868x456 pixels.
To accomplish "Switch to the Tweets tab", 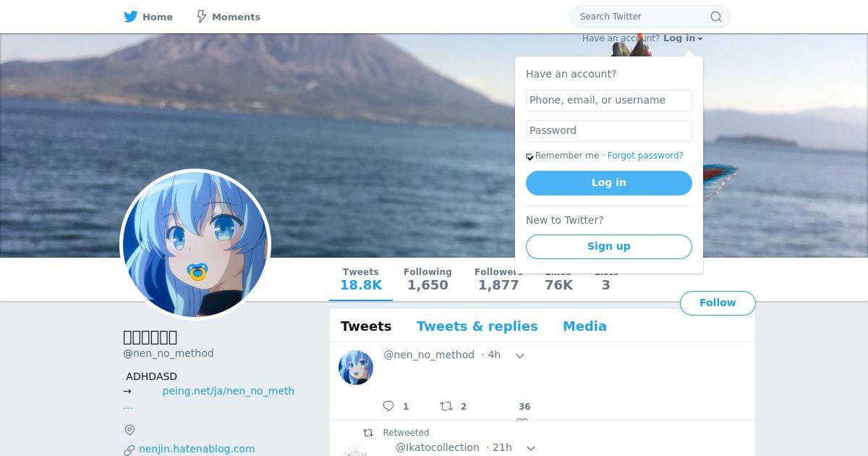I will coord(366,326).
